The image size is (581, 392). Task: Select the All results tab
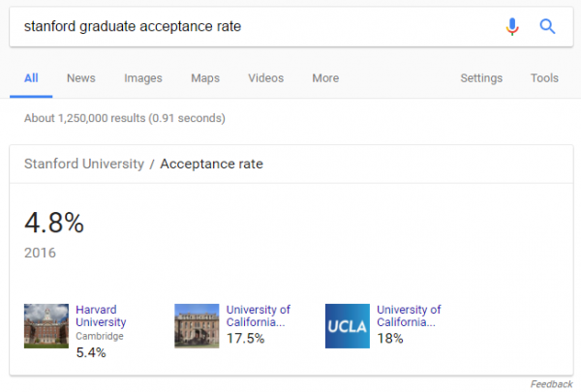(31, 78)
